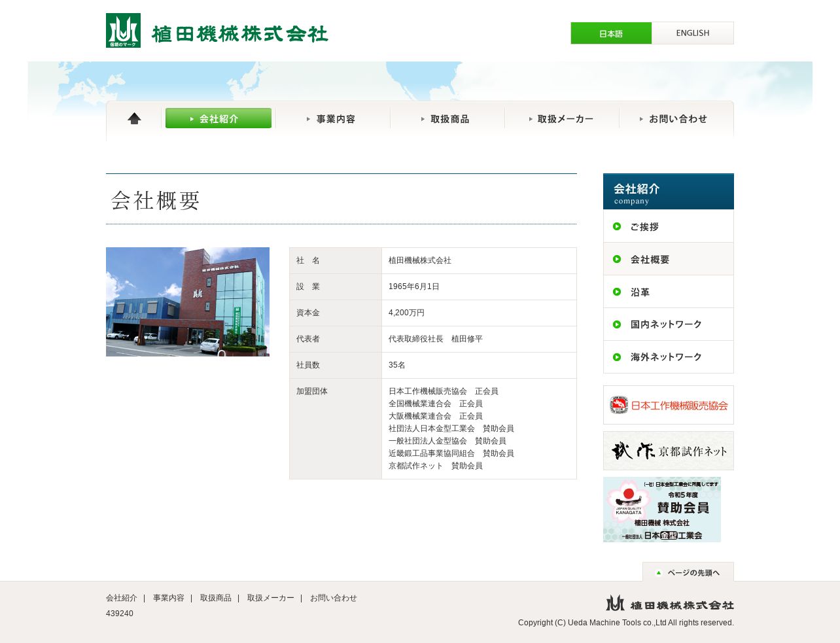
Task: Click the 日本工作機械販売協会 banner
Action: tap(669, 405)
